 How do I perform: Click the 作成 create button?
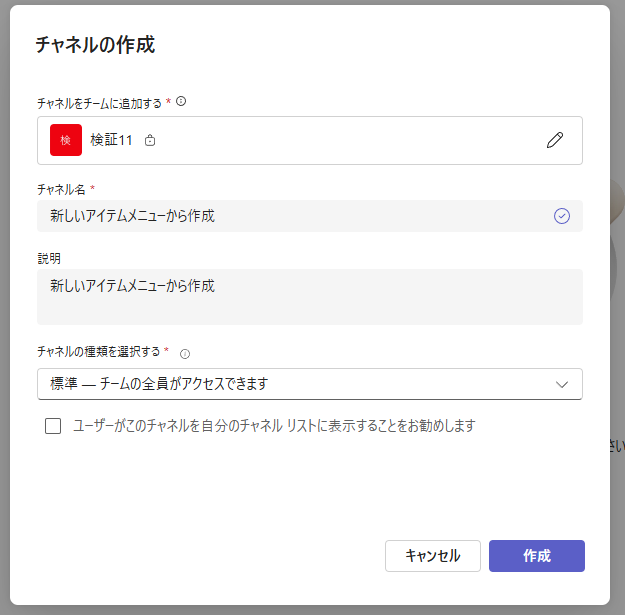coord(537,556)
